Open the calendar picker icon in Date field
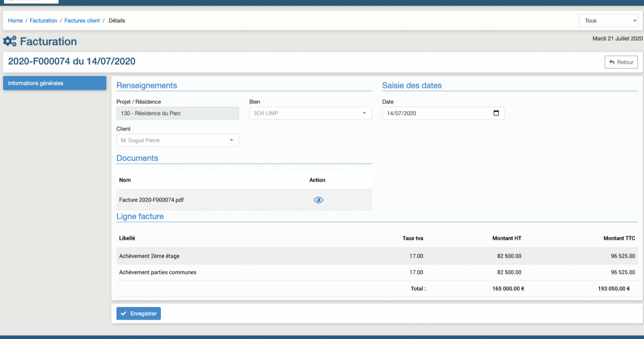The width and height of the screenshot is (644, 339). pos(496,113)
